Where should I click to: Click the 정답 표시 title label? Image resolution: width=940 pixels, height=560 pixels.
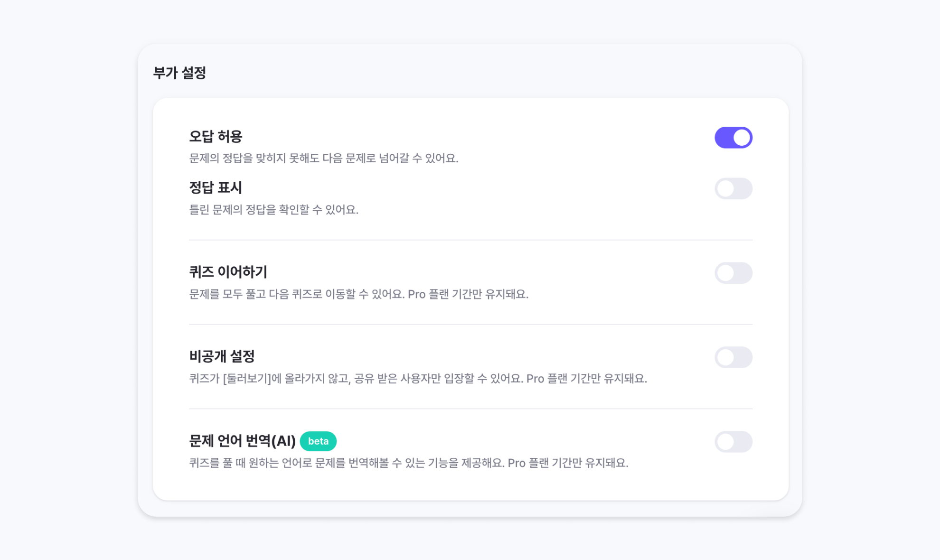(216, 187)
